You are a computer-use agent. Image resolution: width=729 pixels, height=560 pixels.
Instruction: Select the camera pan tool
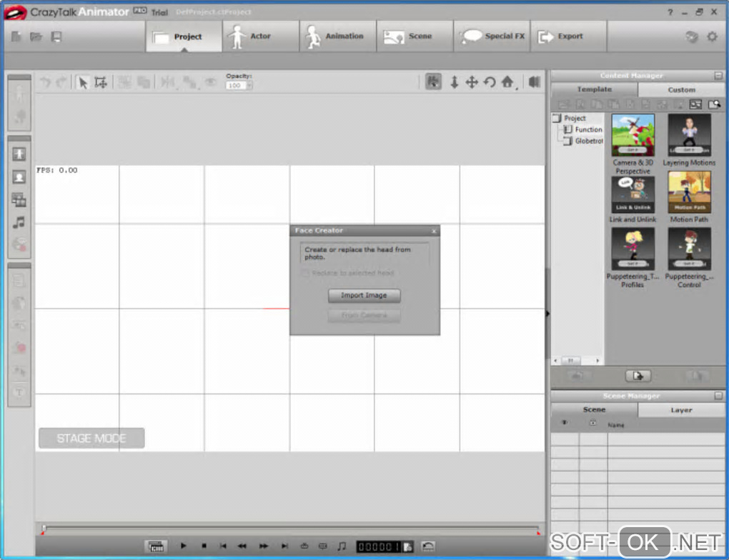tap(472, 82)
